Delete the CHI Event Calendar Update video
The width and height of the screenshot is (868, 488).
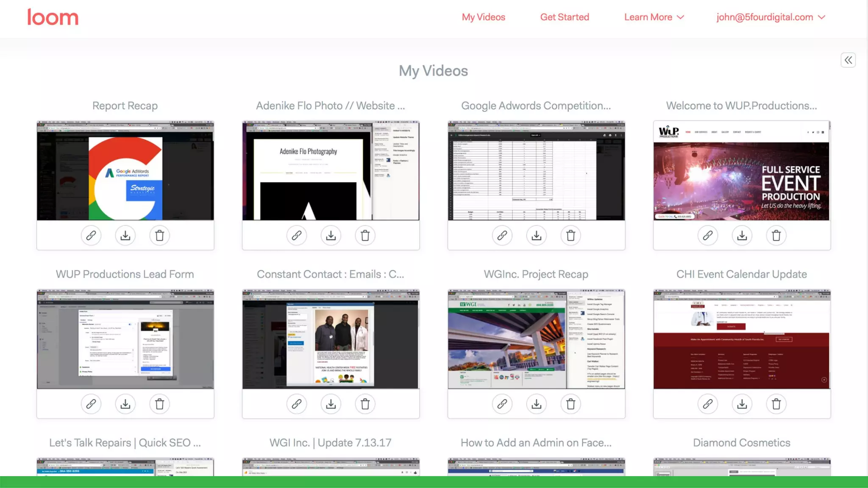776,404
